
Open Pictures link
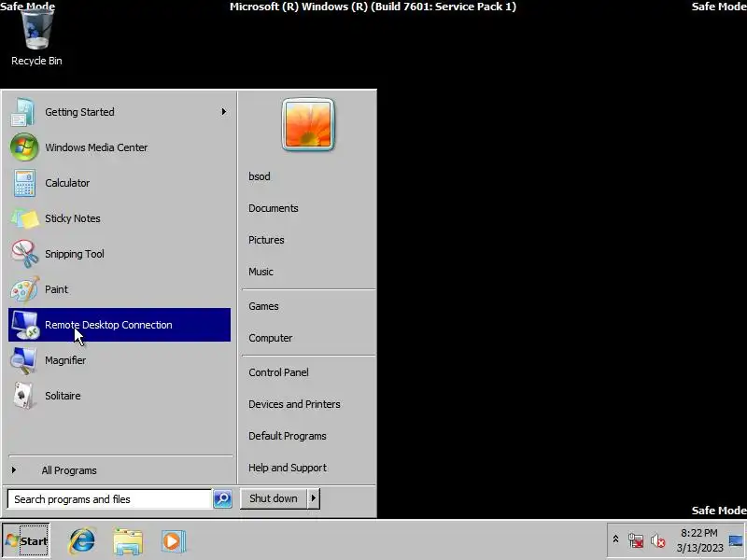tap(266, 240)
